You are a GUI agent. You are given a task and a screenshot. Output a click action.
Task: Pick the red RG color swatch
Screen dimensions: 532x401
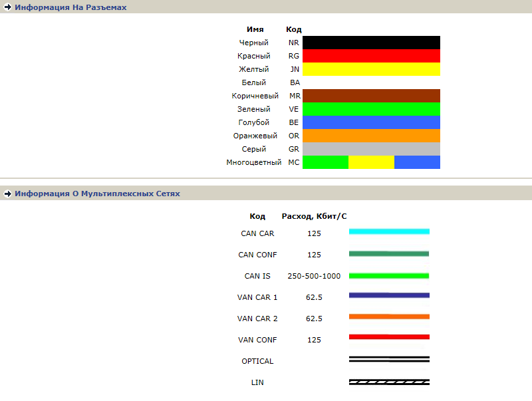pos(371,56)
